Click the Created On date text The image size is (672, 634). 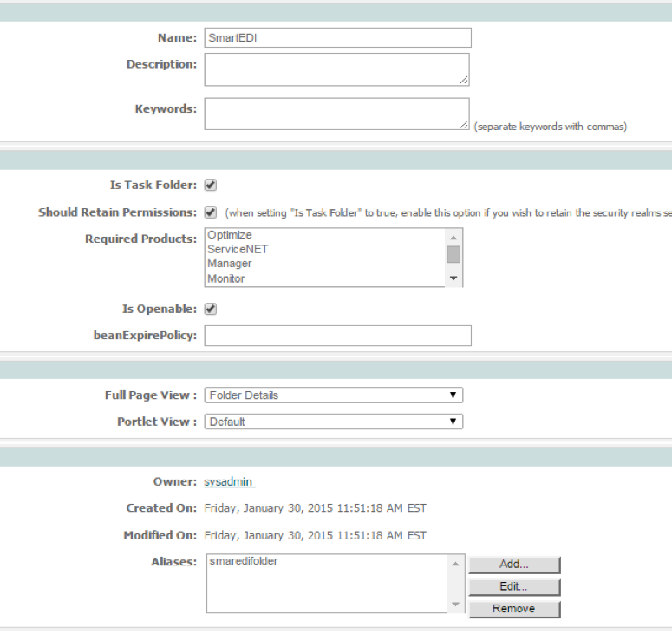click(x=315, y=508)
